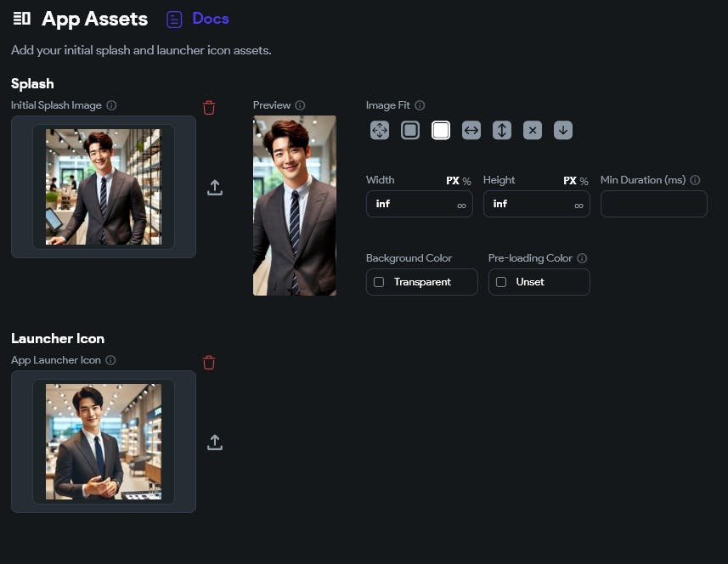The width and height of the screenshot is (728, 564).
Task: Select the X (none) image fit option
Action: [533, 131]
